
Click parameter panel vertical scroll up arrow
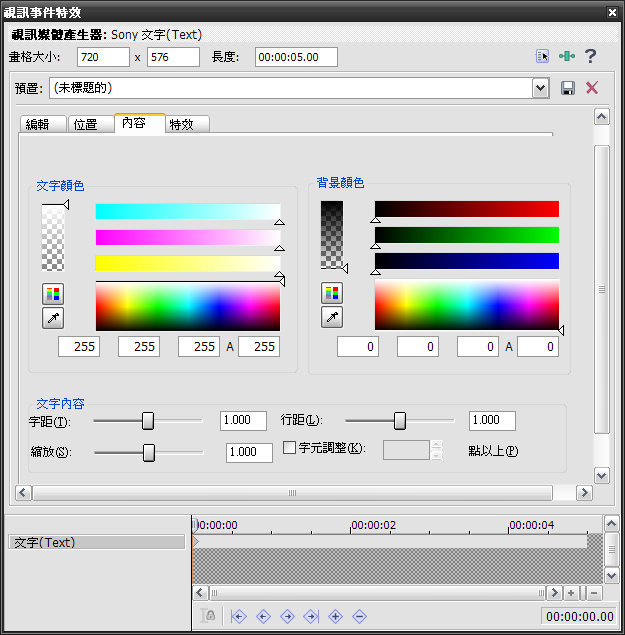pos(602,117)
